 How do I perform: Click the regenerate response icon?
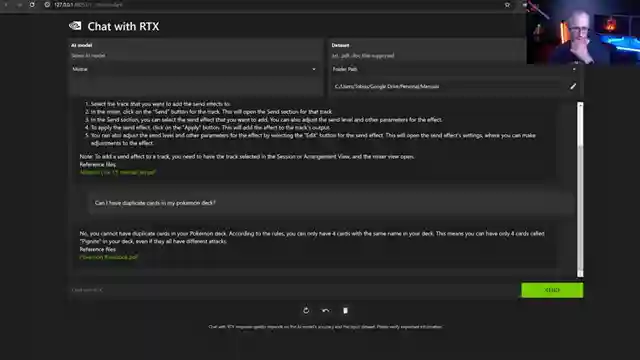[306, 311]
